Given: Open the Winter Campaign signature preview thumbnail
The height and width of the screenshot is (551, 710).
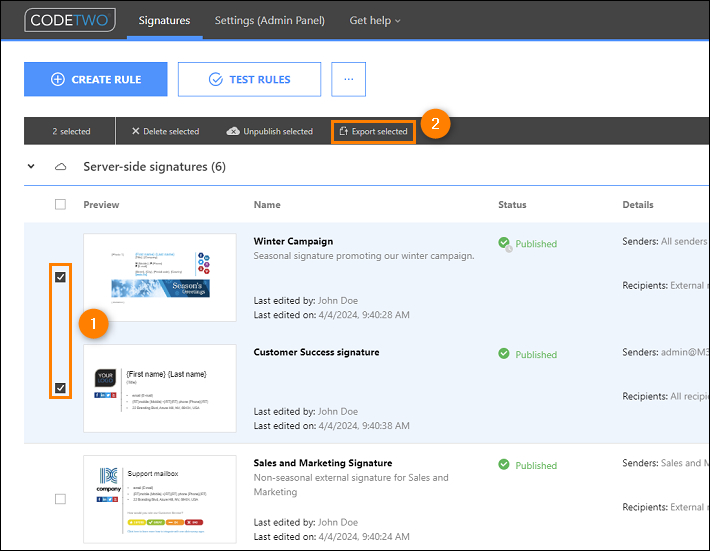Looking at the screenshot, I should point(160,277).
